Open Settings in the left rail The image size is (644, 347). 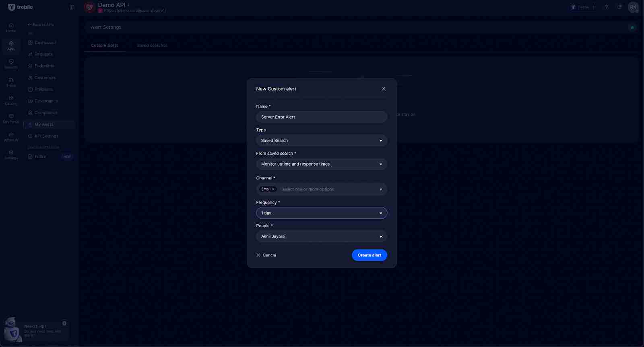click(11, 155)
